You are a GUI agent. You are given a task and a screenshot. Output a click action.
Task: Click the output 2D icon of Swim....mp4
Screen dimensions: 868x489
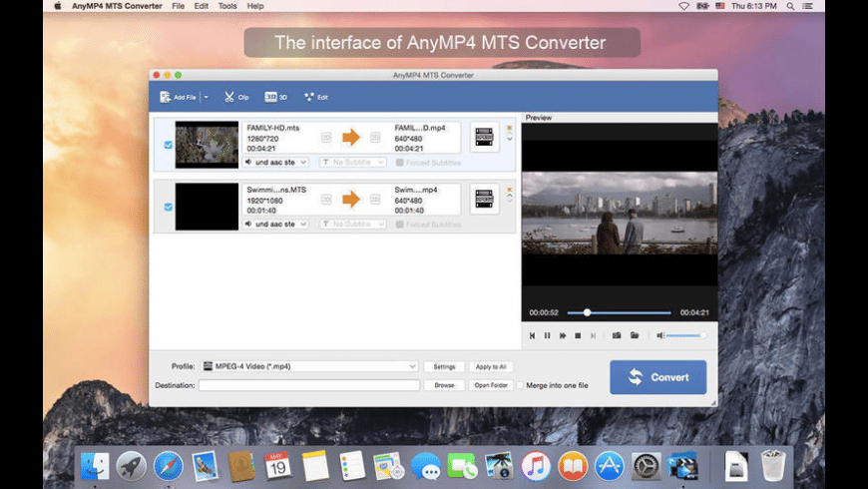click(375, 200)
